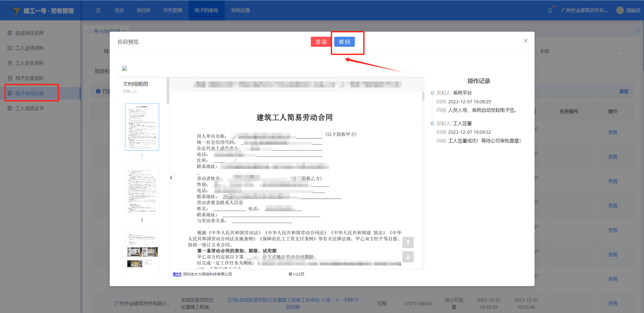Screen dimensions: 644x313
Task: Open the 简丽君 account menu
Action: pos(634,10)
